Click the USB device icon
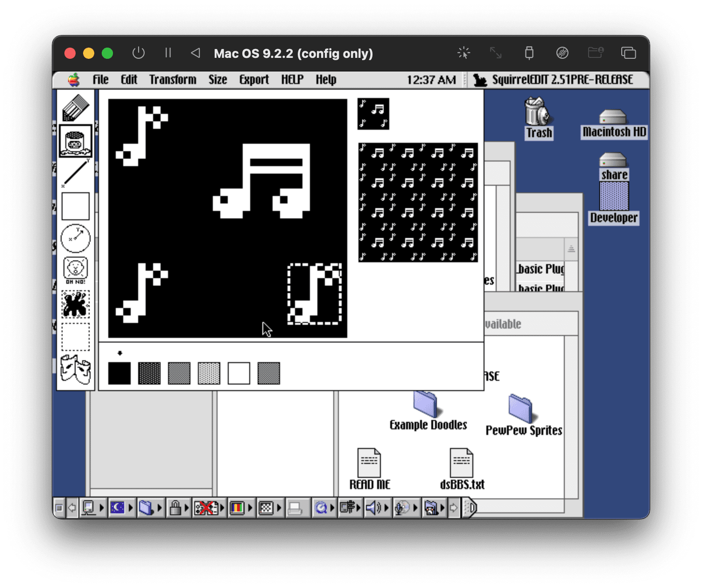702x588 pixels. click(529, 53)
